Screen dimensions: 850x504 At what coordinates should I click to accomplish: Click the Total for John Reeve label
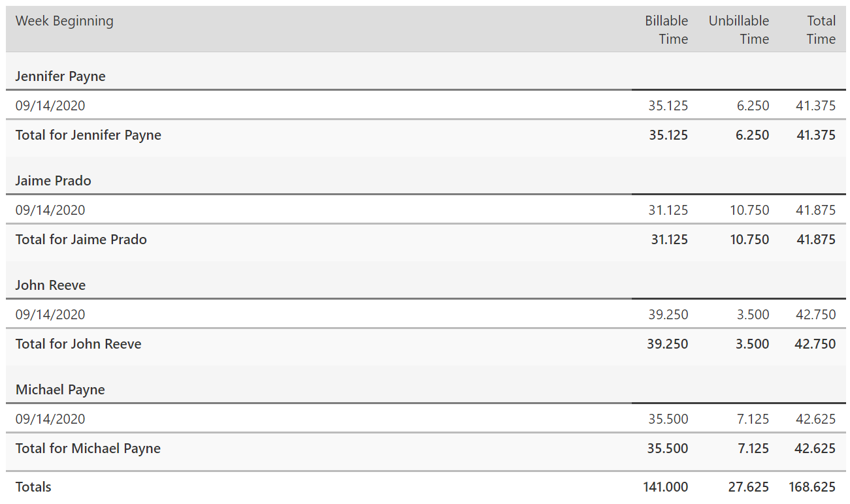tap(78, 344)
